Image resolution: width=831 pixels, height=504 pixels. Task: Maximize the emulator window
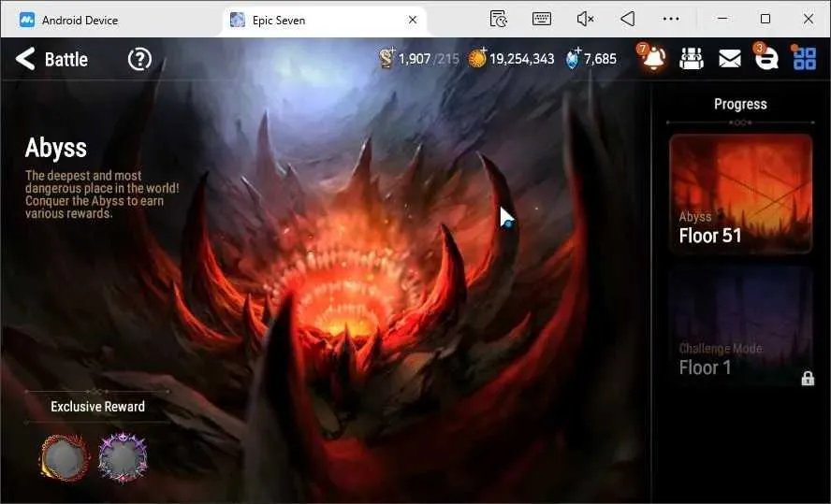tap(765, 19)
